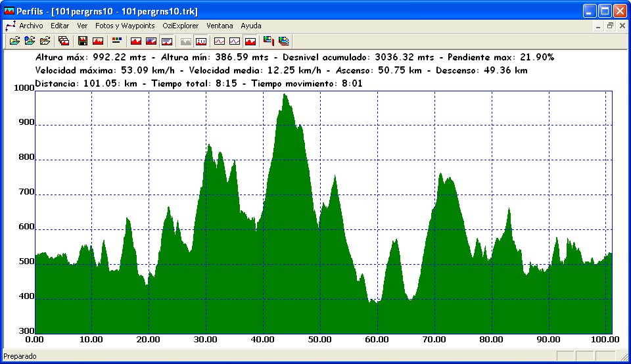
Task: Close the inner 101pergrns10.trk document
Action: point(622,26)
